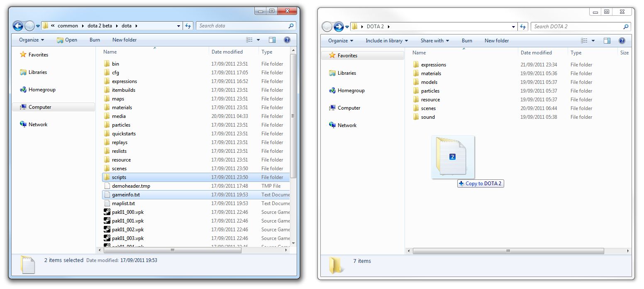644x289 pixels.
Task: Open Include in library dropdown
Action: click(x=387, y=41)
